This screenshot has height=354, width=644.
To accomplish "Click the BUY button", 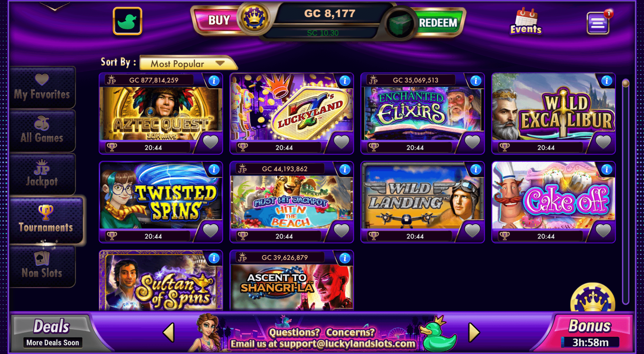I will point(218,20).
